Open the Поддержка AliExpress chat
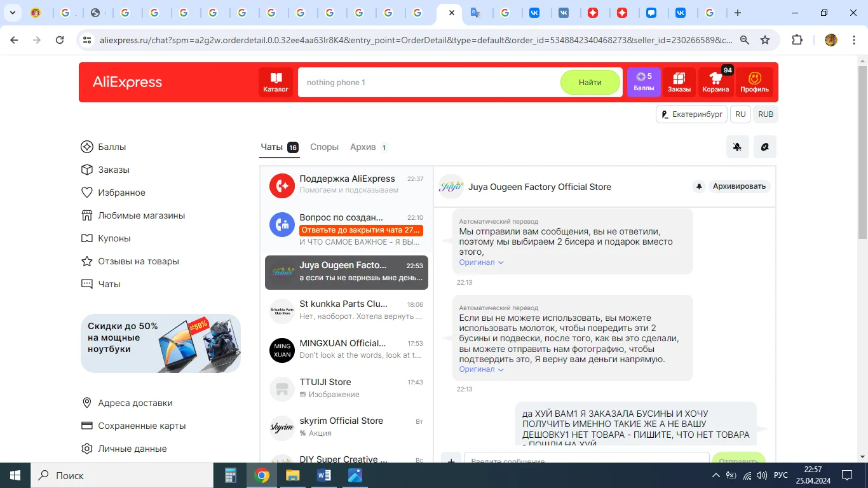This screenshot has width=868, height=488. pyautogui.click(x=346, y=184)
